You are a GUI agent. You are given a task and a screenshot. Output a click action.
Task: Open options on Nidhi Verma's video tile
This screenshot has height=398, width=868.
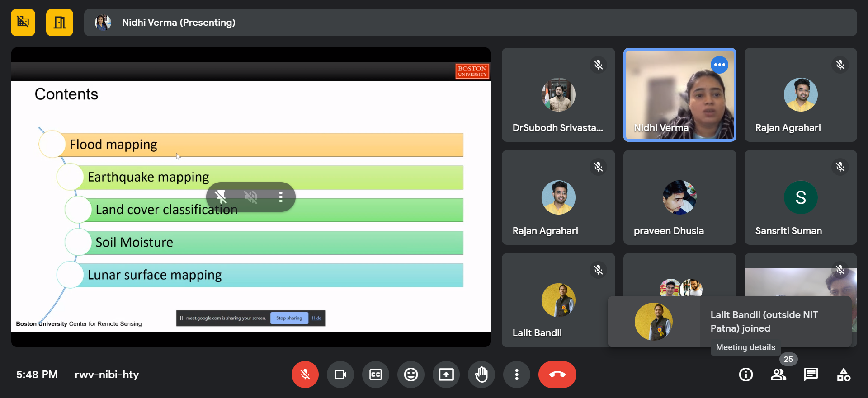pos(719,65)
